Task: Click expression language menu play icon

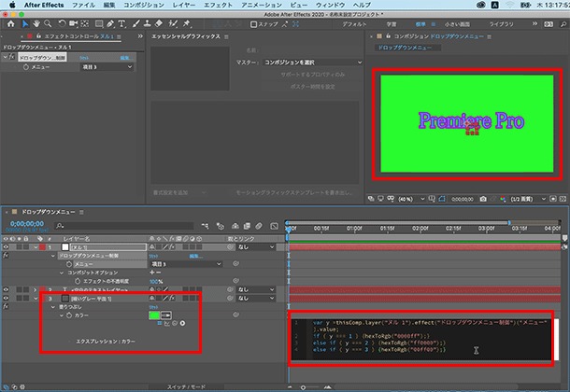Action: [x=182, y=323]
